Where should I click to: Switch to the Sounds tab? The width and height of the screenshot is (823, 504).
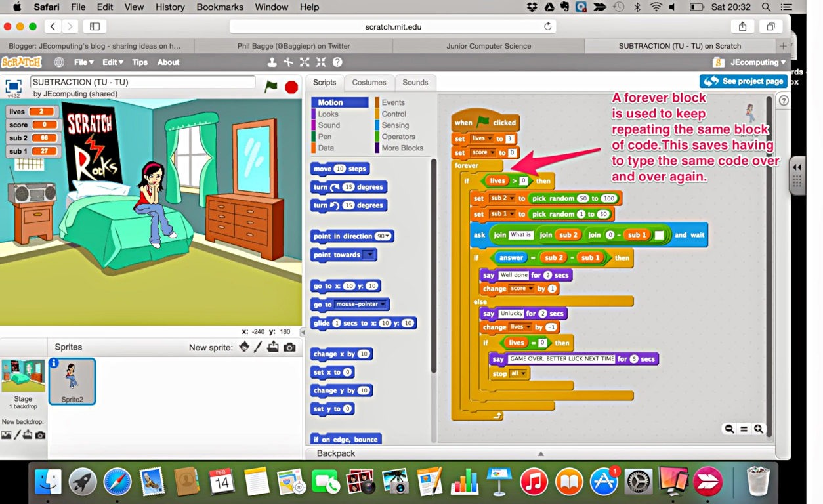point(415,83)
